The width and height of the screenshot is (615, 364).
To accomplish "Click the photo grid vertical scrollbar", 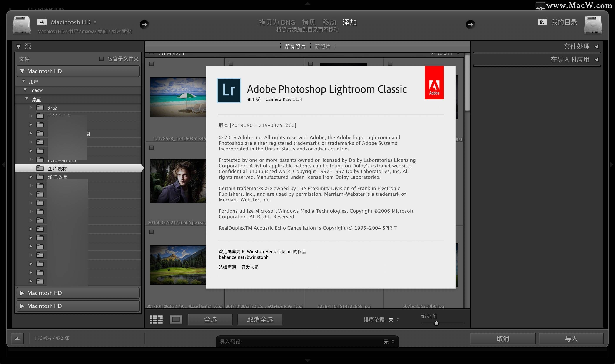I will tap(467, 83).
